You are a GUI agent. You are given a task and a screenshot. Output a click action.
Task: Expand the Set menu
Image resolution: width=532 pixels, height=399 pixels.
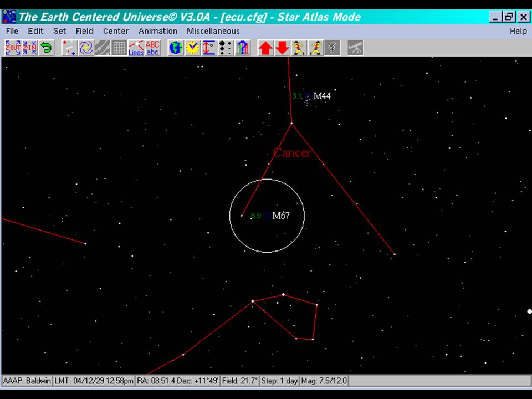click(x=59, y=31)
